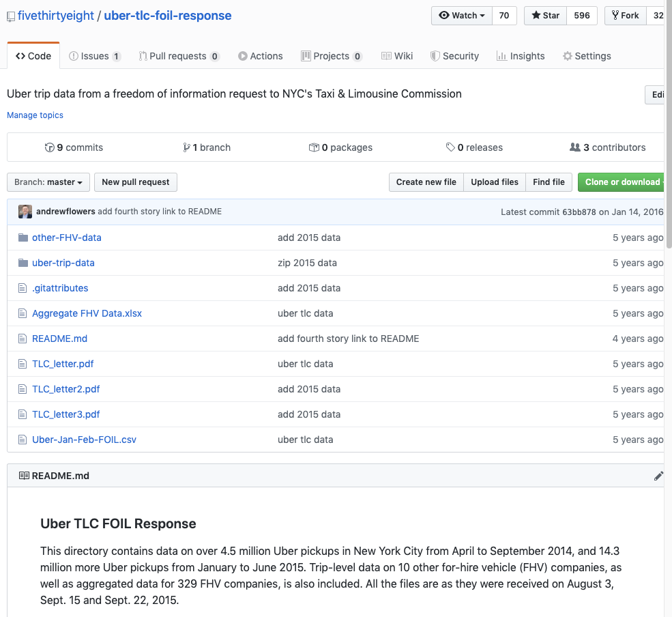This screenshot has width=672, height=617.
Task: Open the Insights tab
Action: (521, 56)
